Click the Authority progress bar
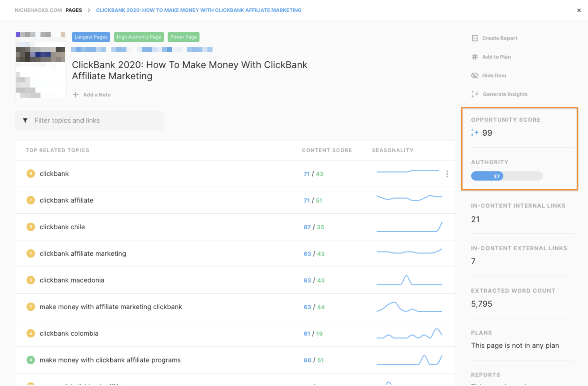The height and width of the screenshot is (386, 588). tap(507, 176)
